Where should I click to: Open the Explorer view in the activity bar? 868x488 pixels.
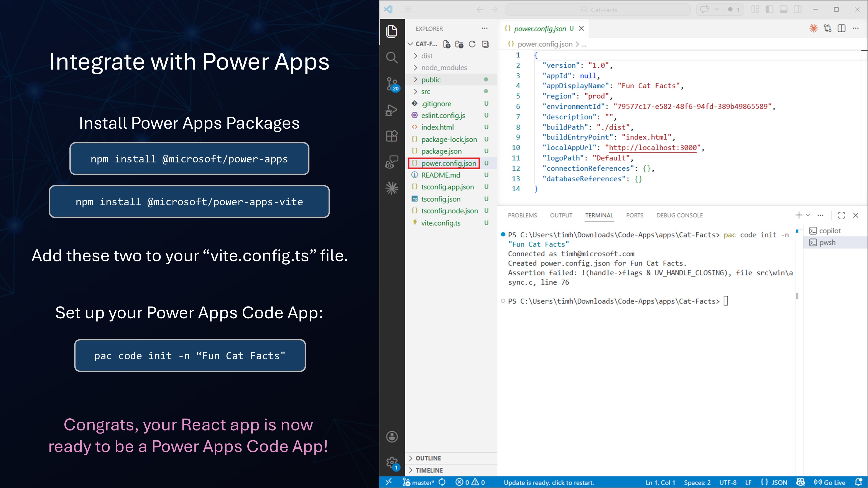click(x=391, y=31)
